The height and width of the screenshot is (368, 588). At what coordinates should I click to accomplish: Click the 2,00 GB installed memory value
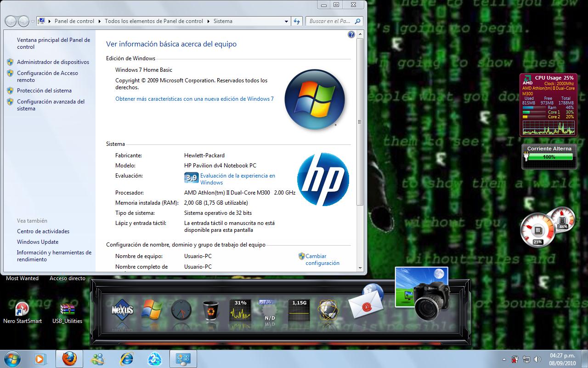click(x=216, y=203)
